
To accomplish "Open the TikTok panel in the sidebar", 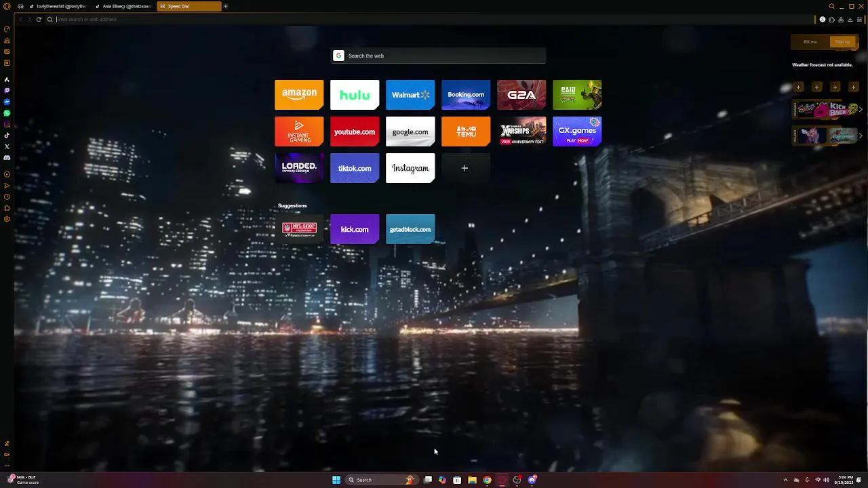I will click(7, 135).
